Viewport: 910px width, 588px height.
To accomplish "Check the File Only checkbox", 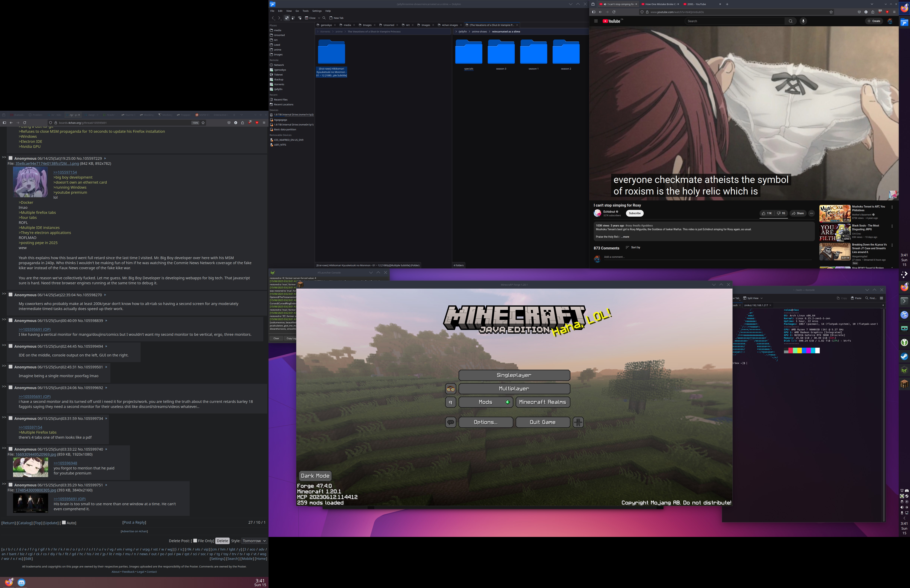I will pyautogui.click(x=195, y=540).
